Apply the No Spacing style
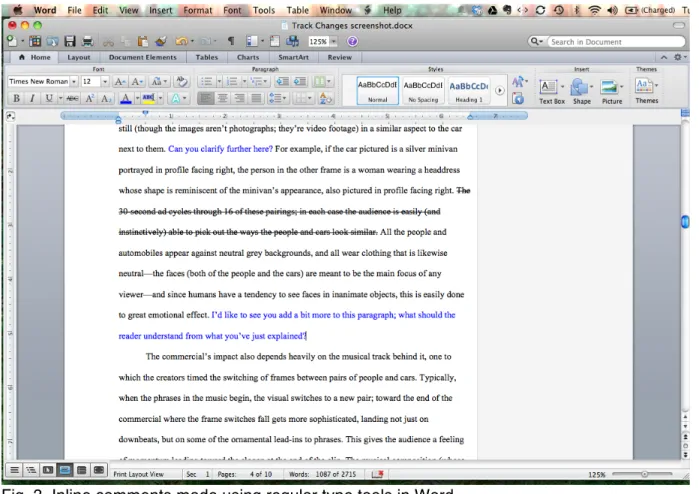The height and width of the screenshot is (494, 699). click(x=423, y=91)
